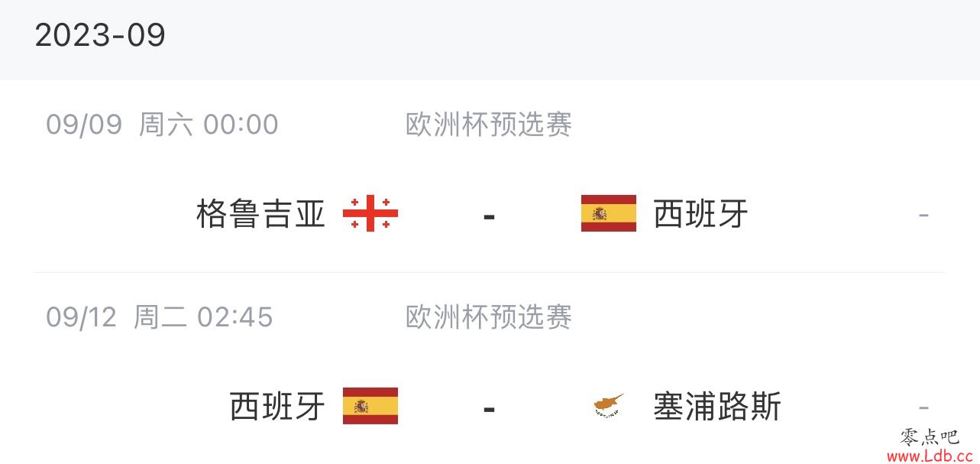980x464 pixels.
Task: Click the Cyprus flag icon
Action: click(x=609, y=406)
